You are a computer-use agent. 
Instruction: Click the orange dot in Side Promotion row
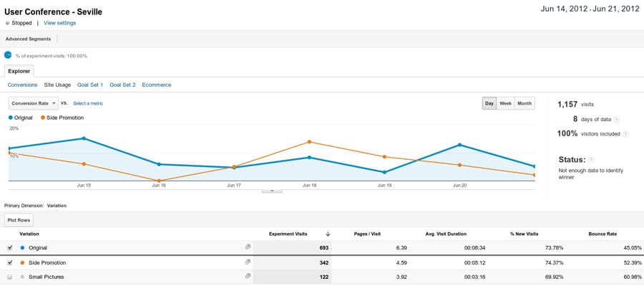tap(22, 262)
